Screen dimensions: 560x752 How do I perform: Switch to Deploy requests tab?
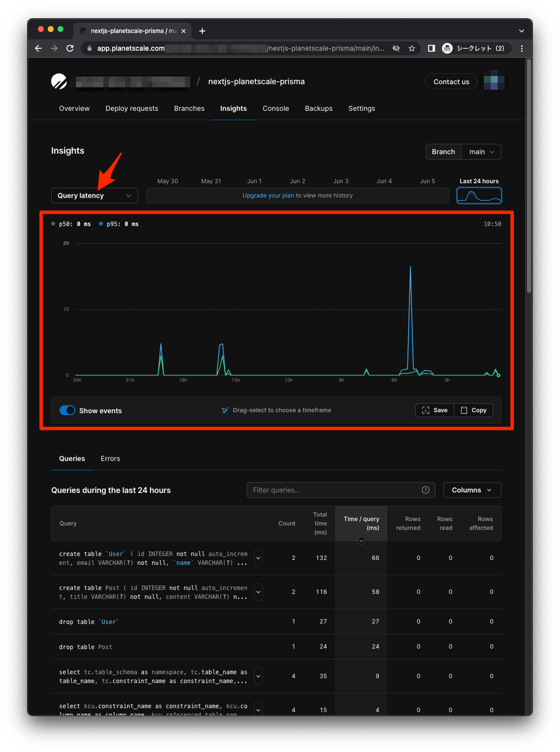[x=132, y=108]
